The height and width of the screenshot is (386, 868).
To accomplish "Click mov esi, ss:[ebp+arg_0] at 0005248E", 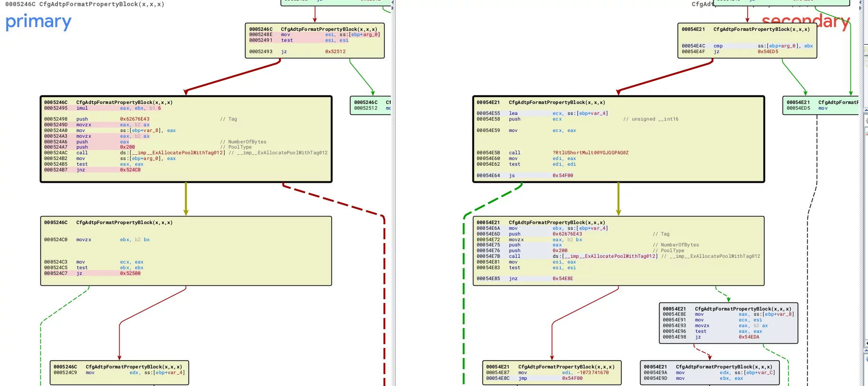I will [314, 35].
